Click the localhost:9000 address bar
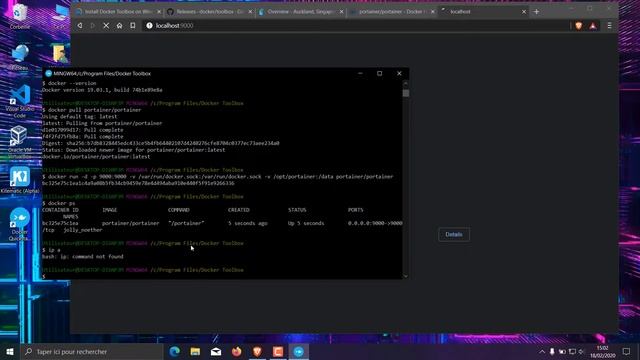 pos(355,25)
